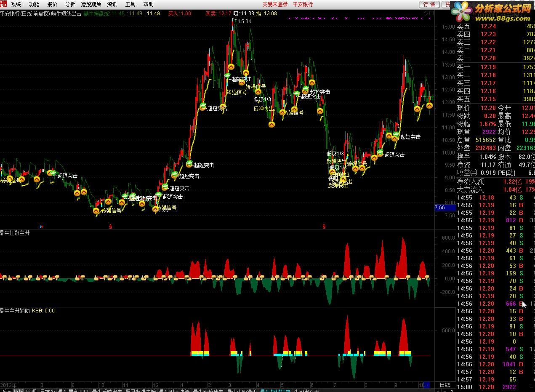Viewport: 535px width, 392px height.
Task: Select the 卖五 12.24 ask row
Action: (x=496, y=27)
